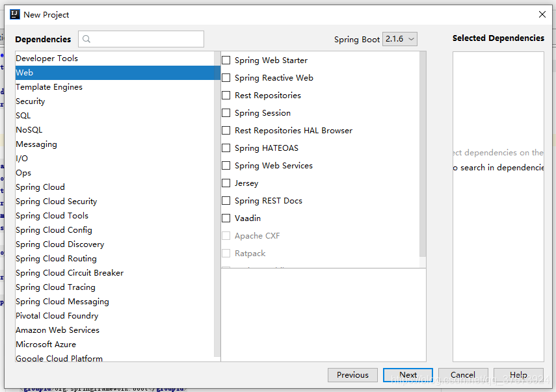Tick Spring Web Services checkbox
Screen dimensions: 556x392
pos(226,166)
